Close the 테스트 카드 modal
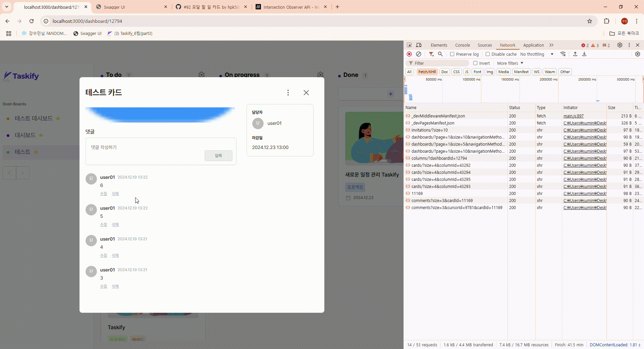The width and height of the screenshot is (644, 349). tap(306, 93)
